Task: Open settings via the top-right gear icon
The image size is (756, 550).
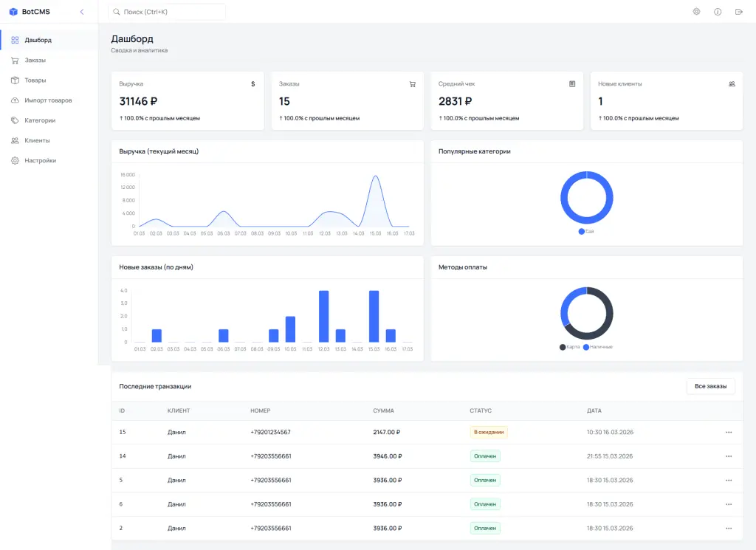Action: pos(696,12)
